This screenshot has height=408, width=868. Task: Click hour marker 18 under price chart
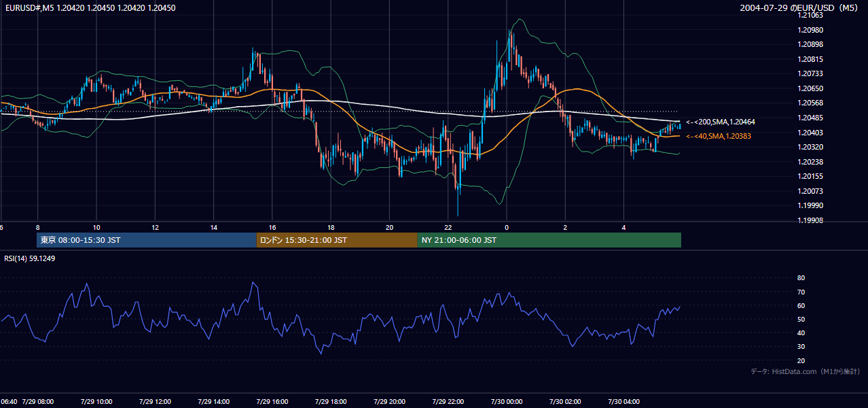click(331, 227)
